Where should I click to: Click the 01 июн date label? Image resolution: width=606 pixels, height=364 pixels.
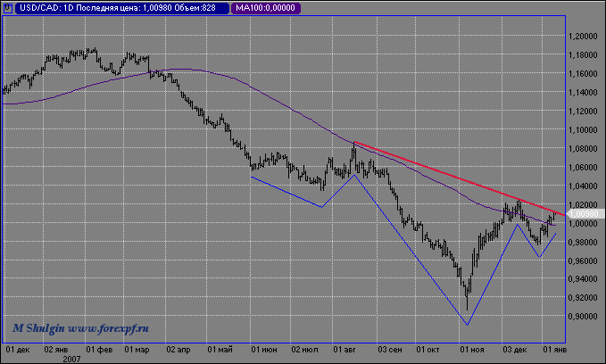[x=262, y=349]
